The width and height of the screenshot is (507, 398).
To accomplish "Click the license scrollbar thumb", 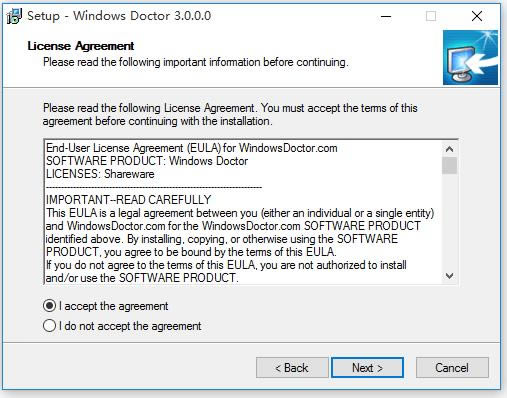I will click(449, 165).
